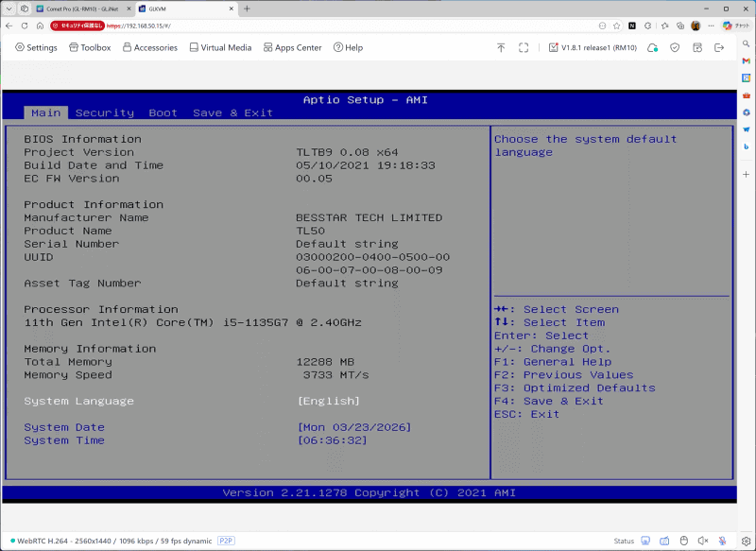Image resolution: width=756 pixels, height=551 pixels.
Task: Click the System Language [English] value
Action: [x=329, y=401]
